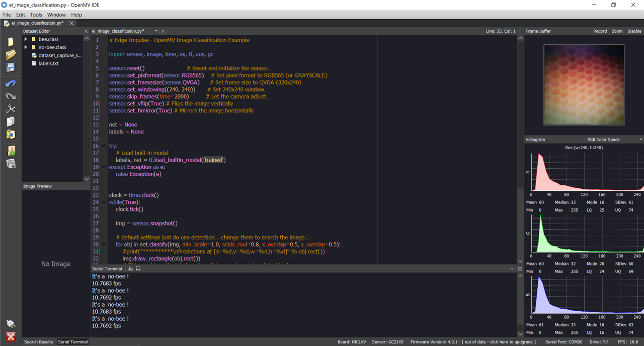Click line number 31 in the gutter
This screenshot has height=346, width=644.
[x=96, y=252]
